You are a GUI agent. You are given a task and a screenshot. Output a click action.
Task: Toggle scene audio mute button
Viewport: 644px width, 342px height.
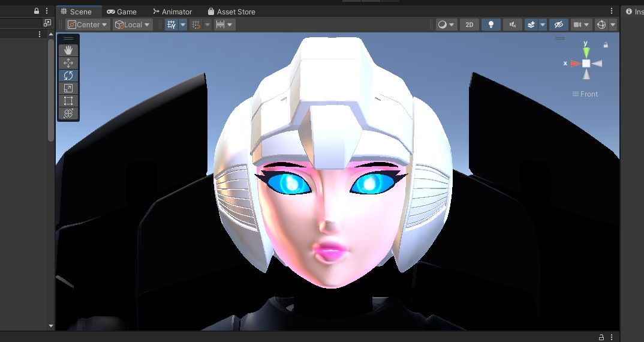pos(513,25)
